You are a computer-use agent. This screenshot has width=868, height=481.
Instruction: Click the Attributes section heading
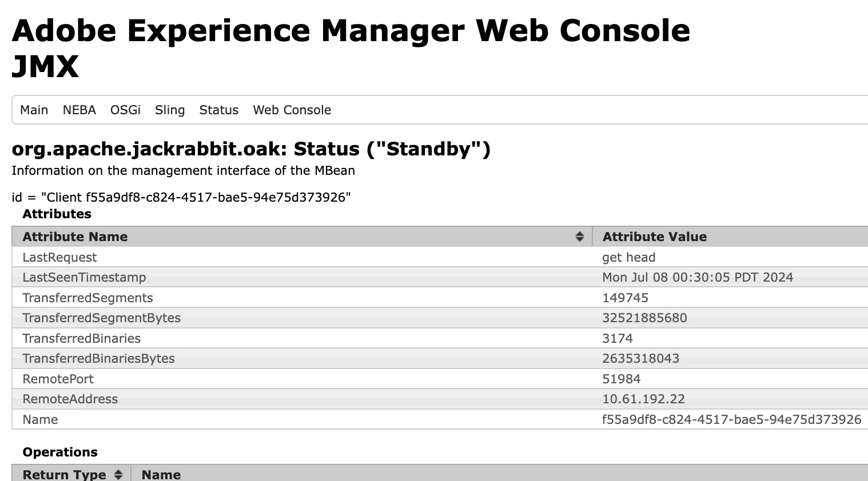(57, 214)
